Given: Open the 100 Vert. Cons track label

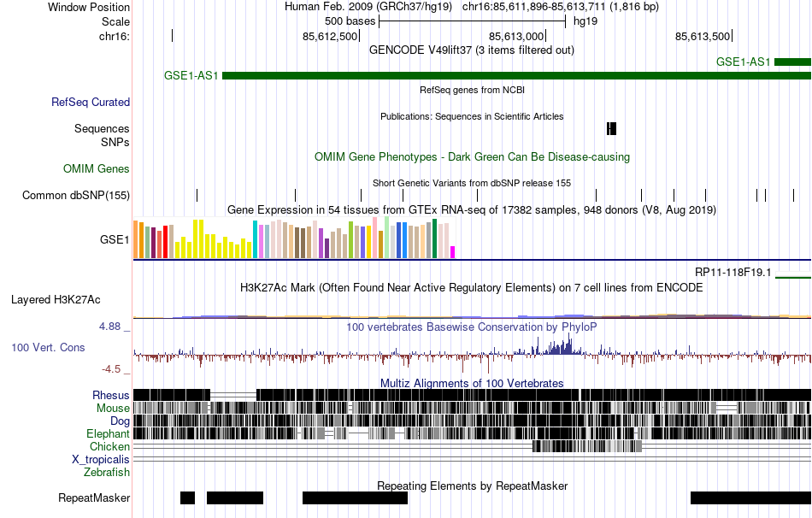Looking at the screenshot, I should click(x=48, y=348).
